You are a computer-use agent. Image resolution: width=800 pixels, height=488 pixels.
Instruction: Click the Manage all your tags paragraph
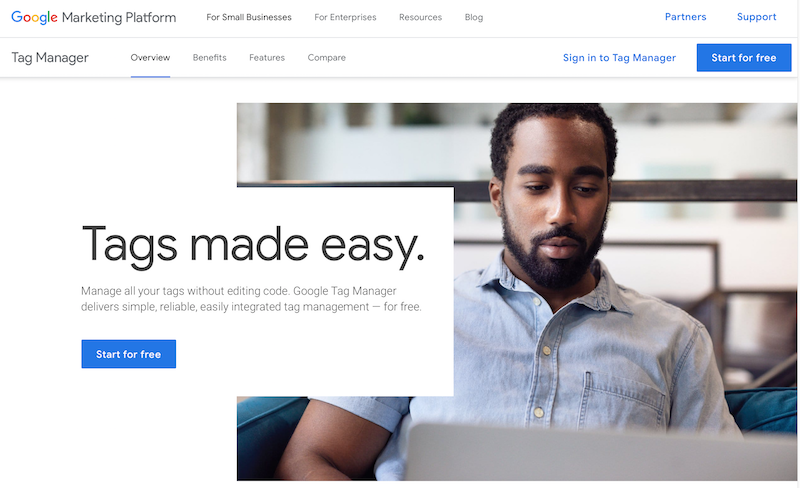click(x=251, y=299)
